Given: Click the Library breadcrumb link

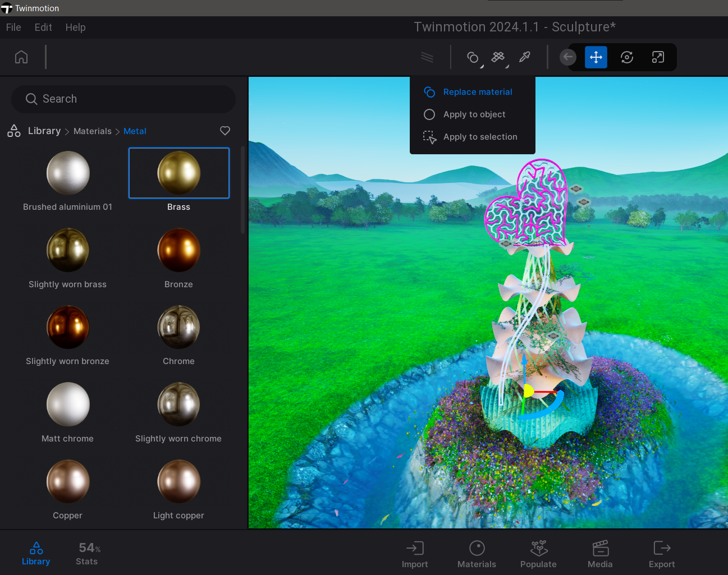Looking at the screenshot, I should 44,131.
